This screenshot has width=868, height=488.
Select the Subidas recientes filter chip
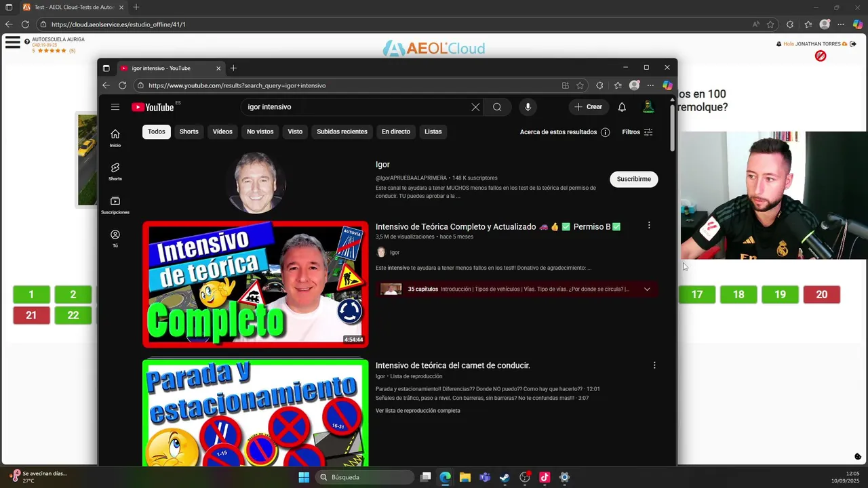click(x=342, y=131)
